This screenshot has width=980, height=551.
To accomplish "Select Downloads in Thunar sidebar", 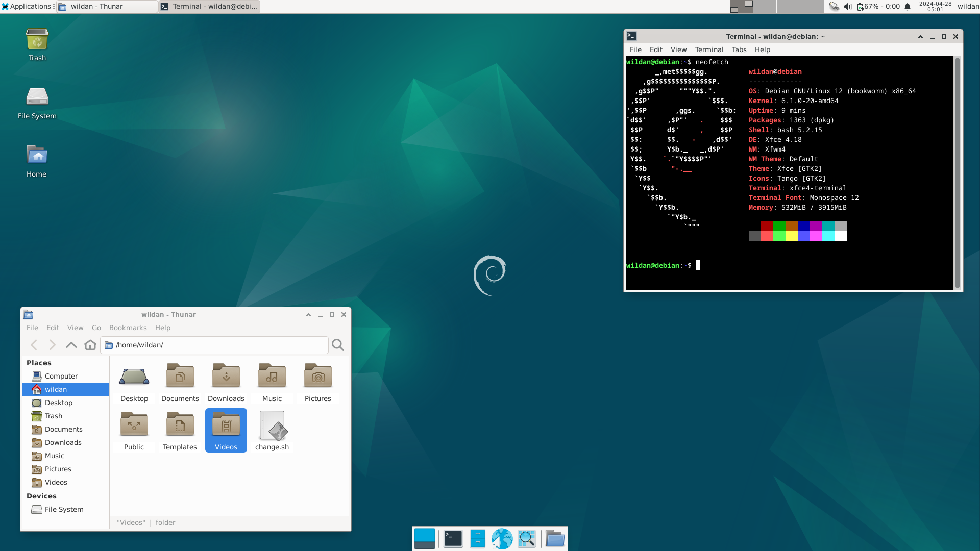I will 66,442.
